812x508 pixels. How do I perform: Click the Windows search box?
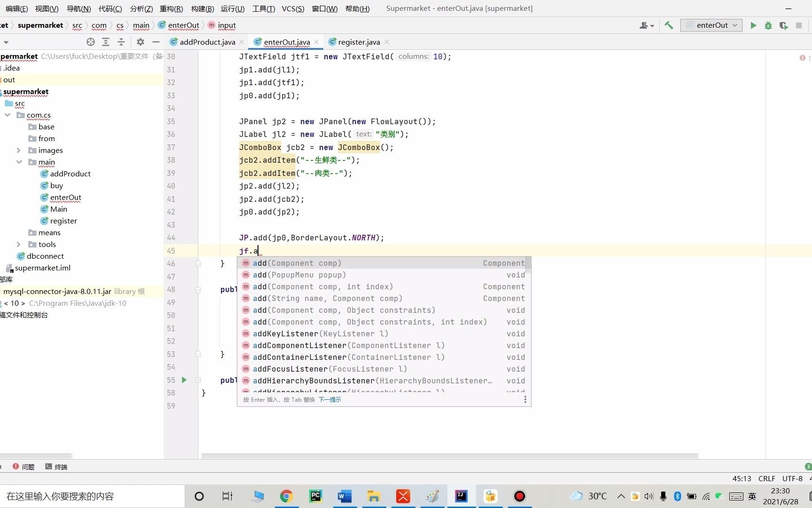coord(92,496)
